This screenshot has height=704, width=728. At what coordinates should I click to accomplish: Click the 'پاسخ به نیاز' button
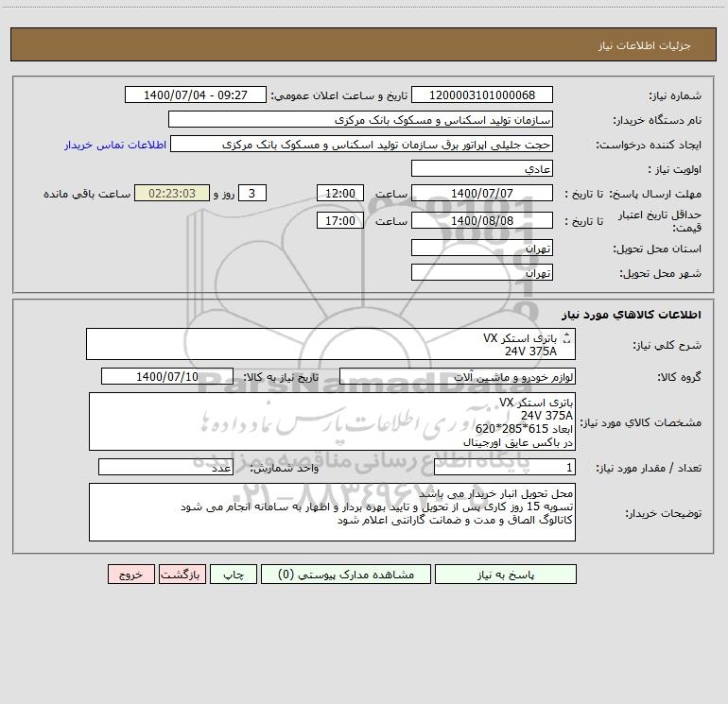[506, 575]
